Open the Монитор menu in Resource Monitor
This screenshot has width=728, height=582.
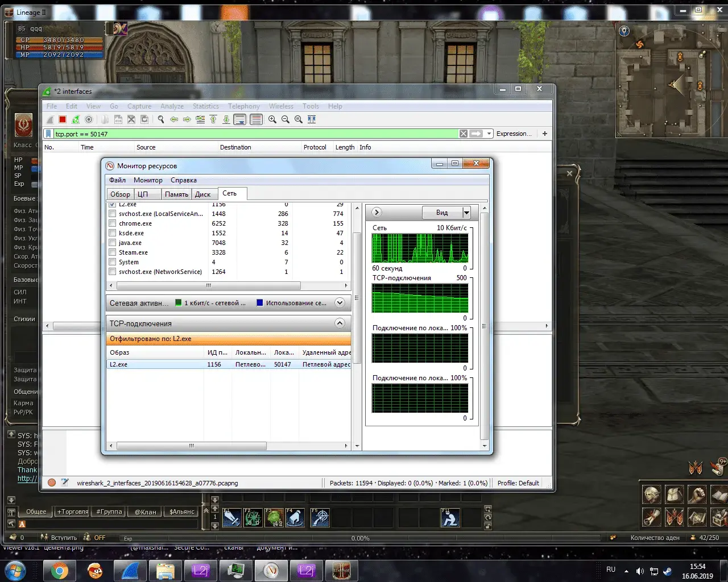(148, 180)
